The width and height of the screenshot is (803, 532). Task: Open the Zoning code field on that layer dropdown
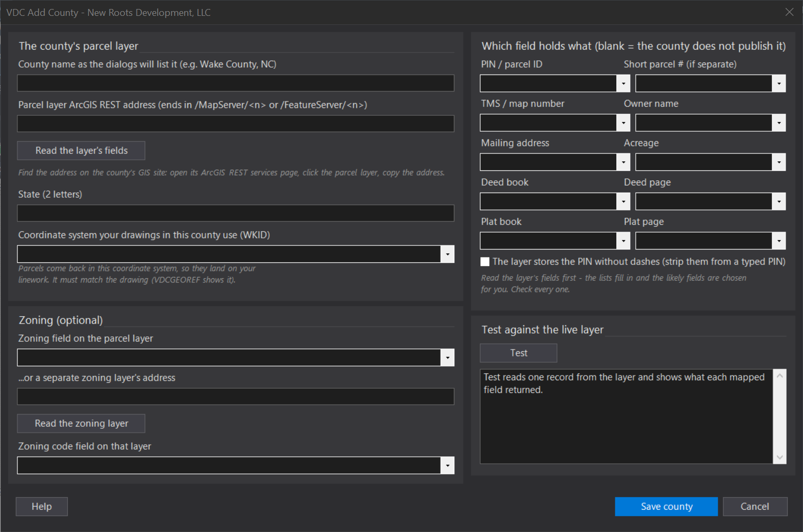tap(447, 465)
